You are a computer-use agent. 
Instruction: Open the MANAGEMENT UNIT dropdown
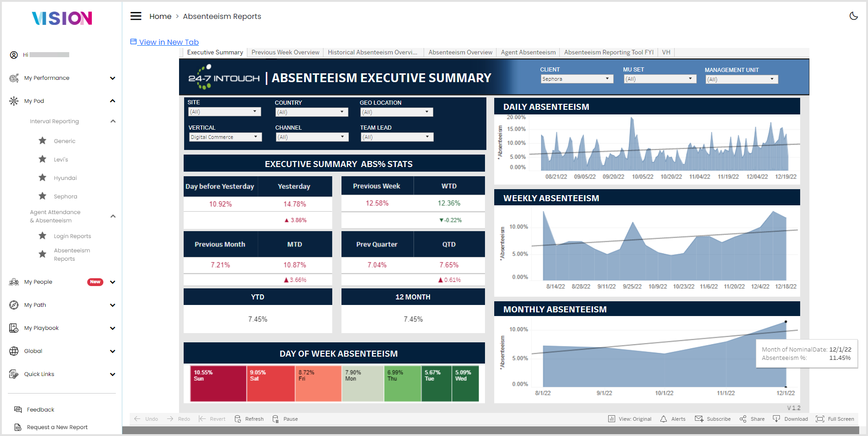click(742, 79)
